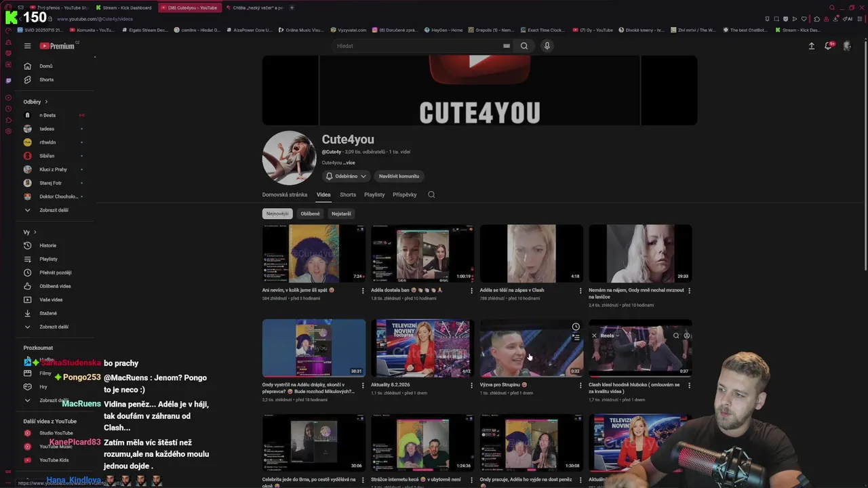Open 'Elgato Stream Dec...' bookmark
Image resolution: width=868 pixels, height=488 pixels.
pyautogui.click(x=144, y=30)
